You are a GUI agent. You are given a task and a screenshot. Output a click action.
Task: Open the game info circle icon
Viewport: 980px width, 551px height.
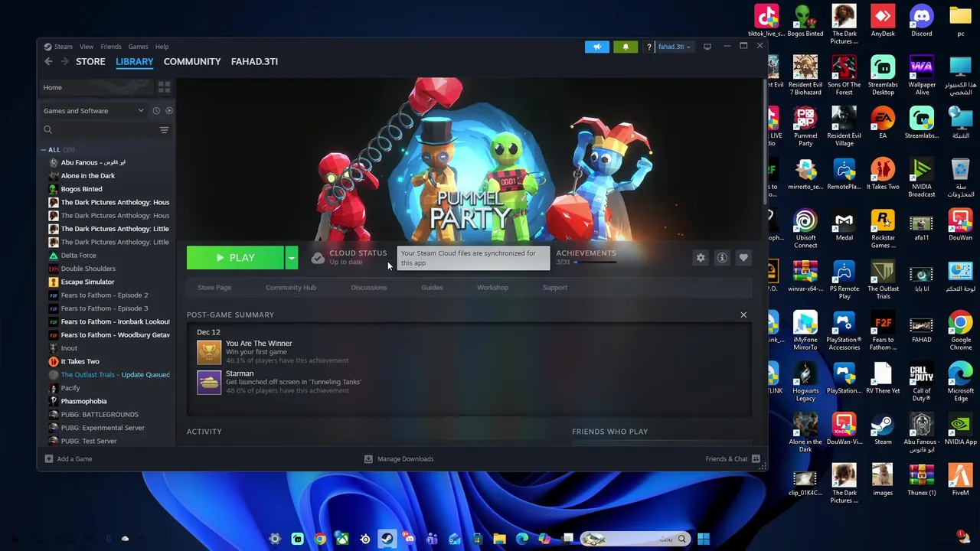[x=722, y=258]
